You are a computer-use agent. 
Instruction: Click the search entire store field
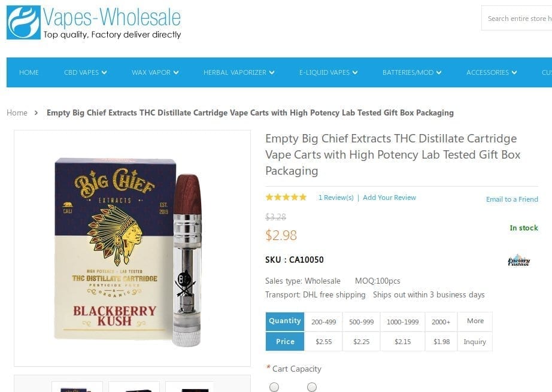coord(517,19)
